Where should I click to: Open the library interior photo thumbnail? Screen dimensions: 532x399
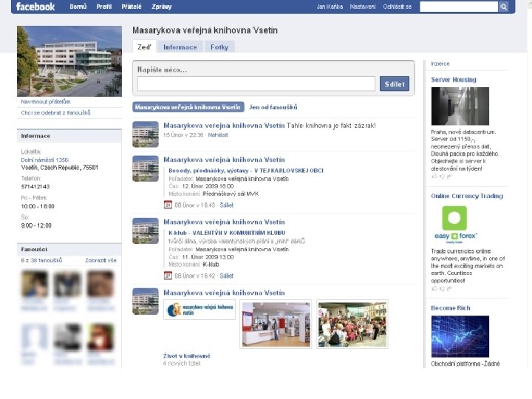click(276, 324)
